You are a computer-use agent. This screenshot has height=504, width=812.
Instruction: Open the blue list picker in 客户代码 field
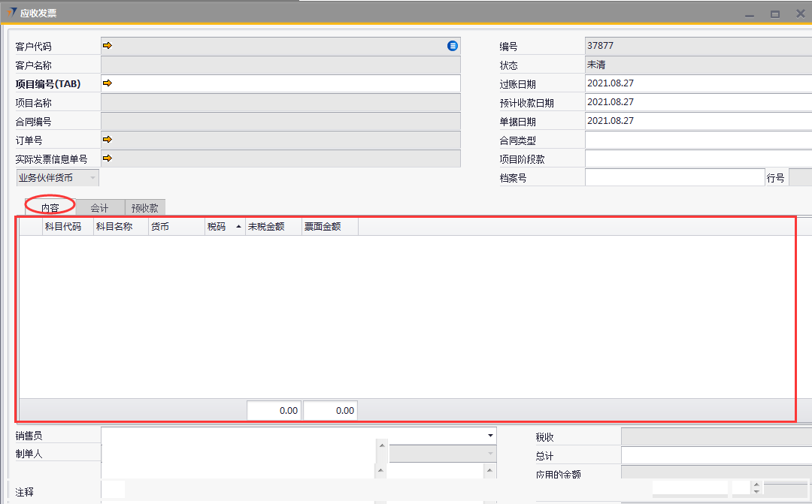coord(453,46)
